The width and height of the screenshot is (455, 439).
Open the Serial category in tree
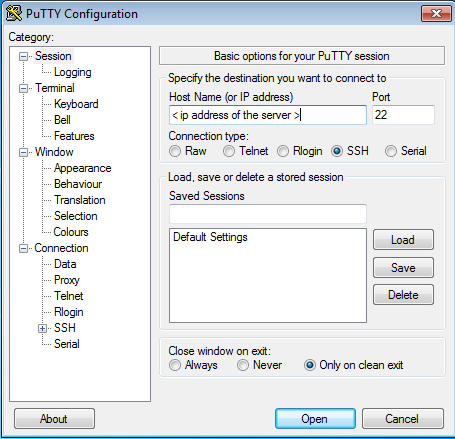[67, 344]
